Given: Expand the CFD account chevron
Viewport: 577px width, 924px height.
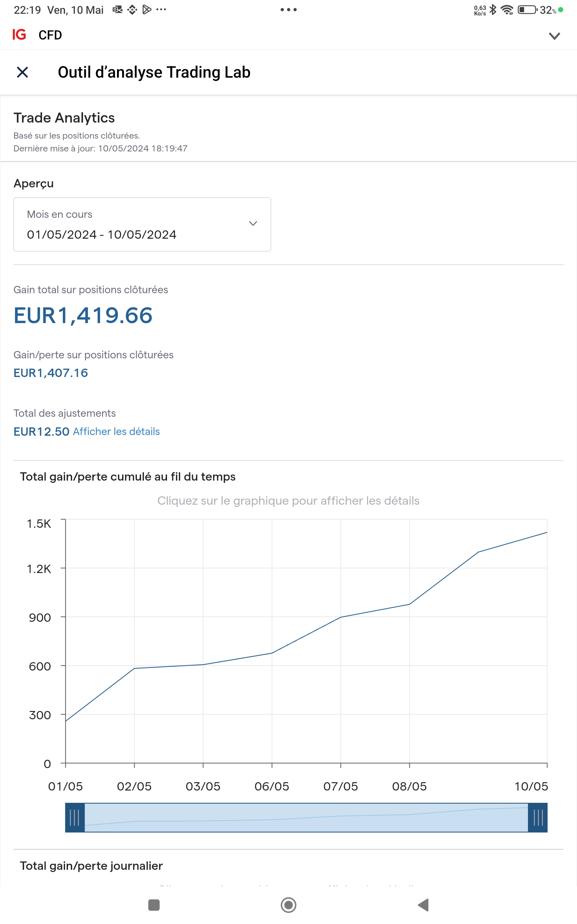Looking at the screenshot, I should click(x=554, y=36).
